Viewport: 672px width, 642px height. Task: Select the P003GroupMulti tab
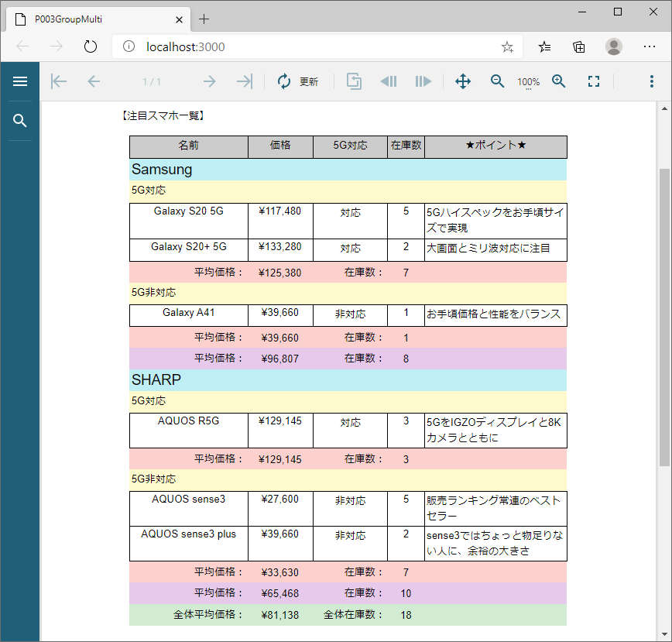coord(98,19)
